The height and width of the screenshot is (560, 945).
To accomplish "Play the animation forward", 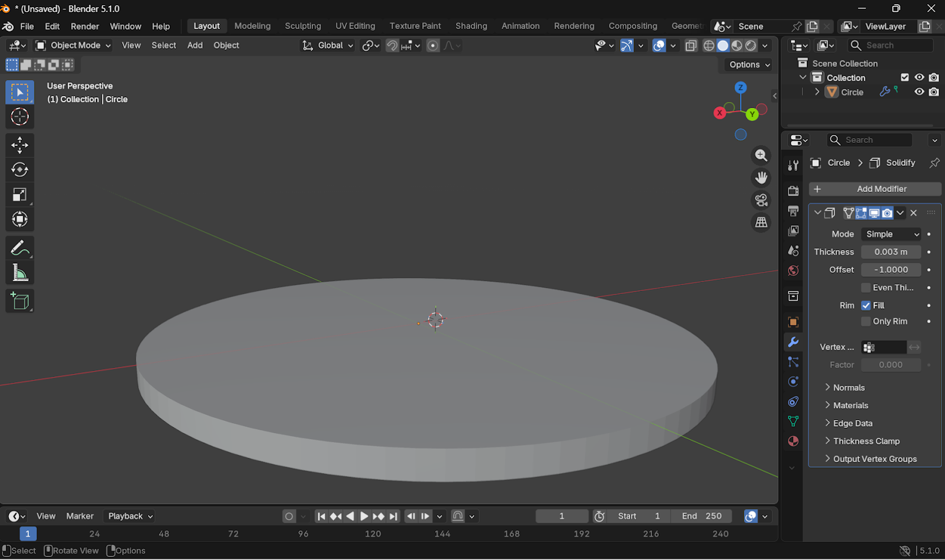I will pyautogui.click(x=364, y=516).
